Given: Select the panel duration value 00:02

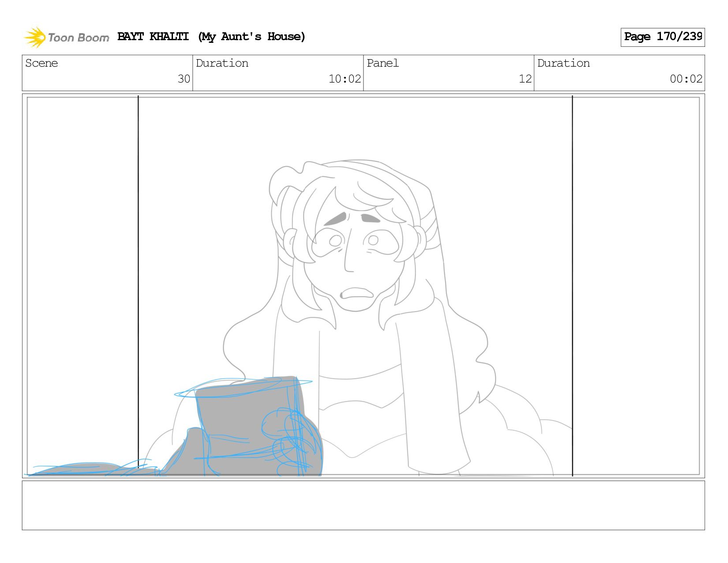Looking at the screenshot, I should [686, 79].
